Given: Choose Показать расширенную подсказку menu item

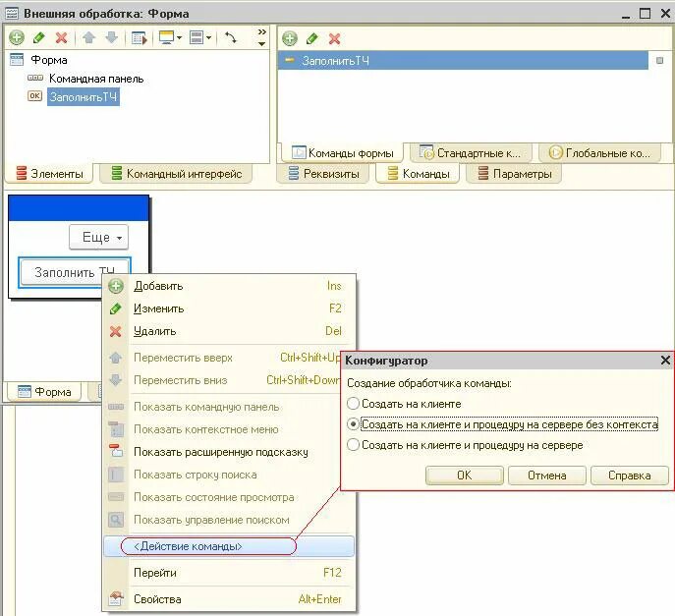Looking at the screenshot, I should [230, 452].
